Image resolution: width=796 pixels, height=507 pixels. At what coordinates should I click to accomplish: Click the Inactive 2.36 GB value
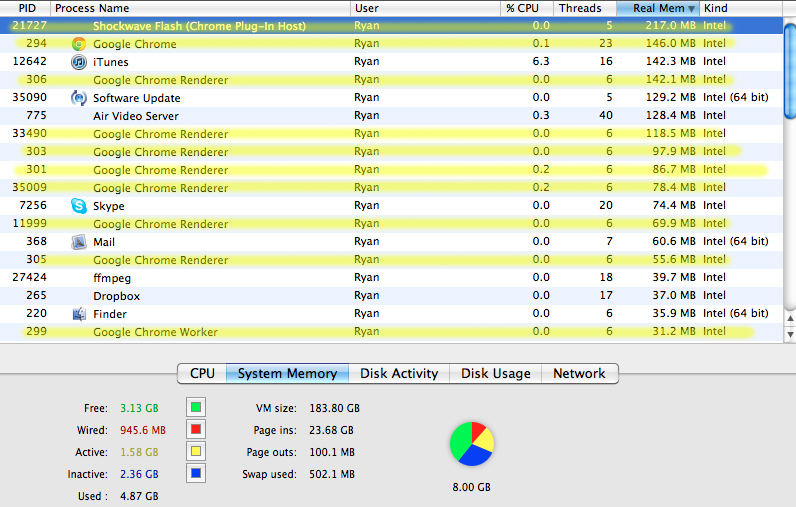click(x=139, y=474)
